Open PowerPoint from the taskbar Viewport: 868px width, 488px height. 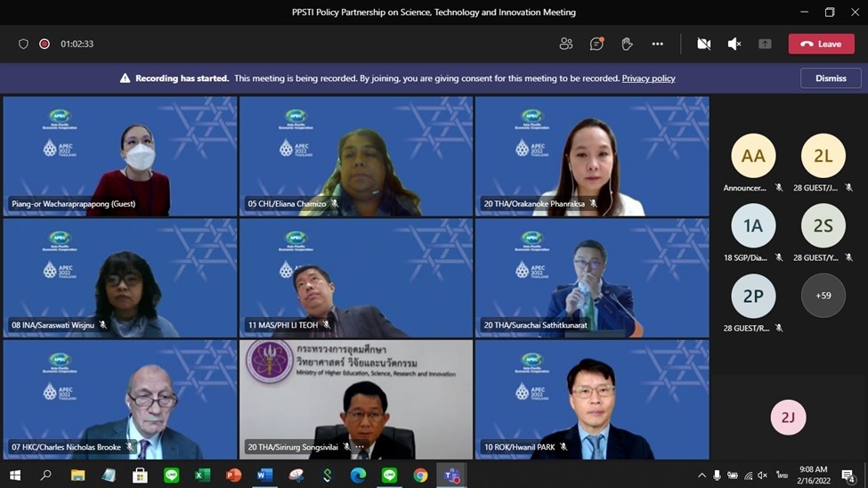point(233,476)
